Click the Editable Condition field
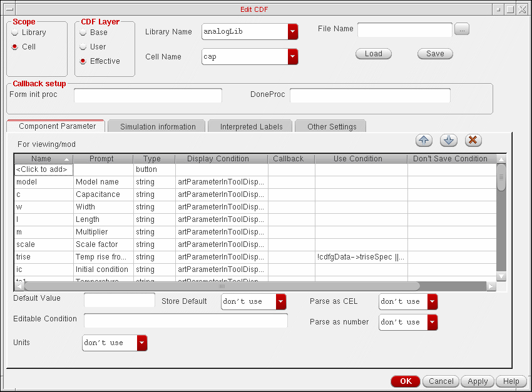 click(186, 321)
